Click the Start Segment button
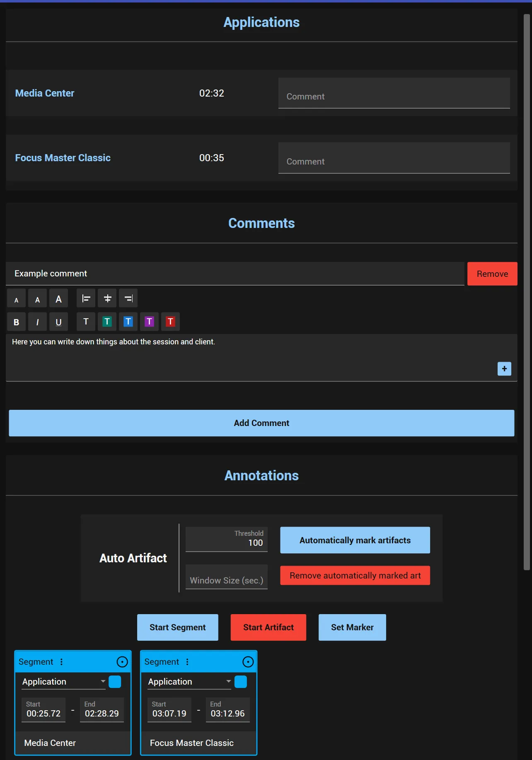This screenshot has width=532, height=760. tap(178, 627)
